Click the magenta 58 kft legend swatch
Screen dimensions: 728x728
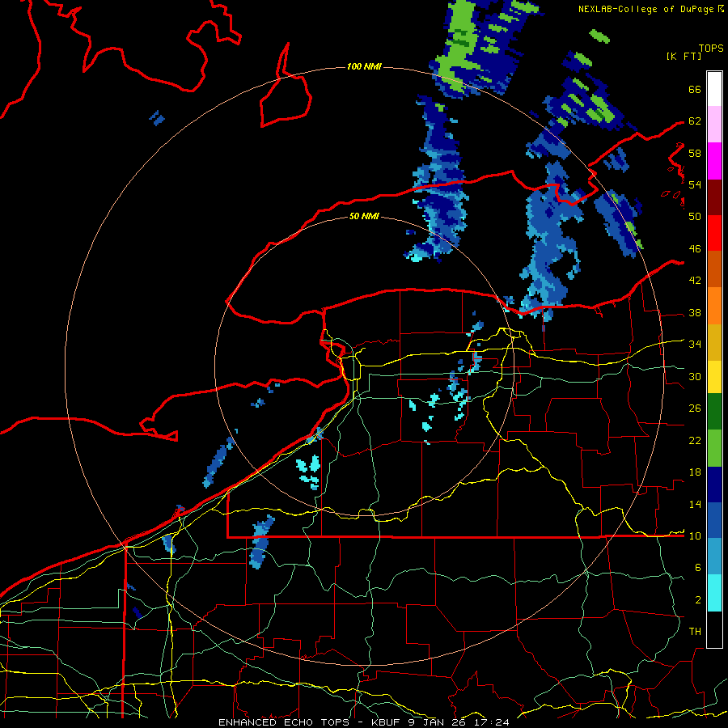point(714,161)
